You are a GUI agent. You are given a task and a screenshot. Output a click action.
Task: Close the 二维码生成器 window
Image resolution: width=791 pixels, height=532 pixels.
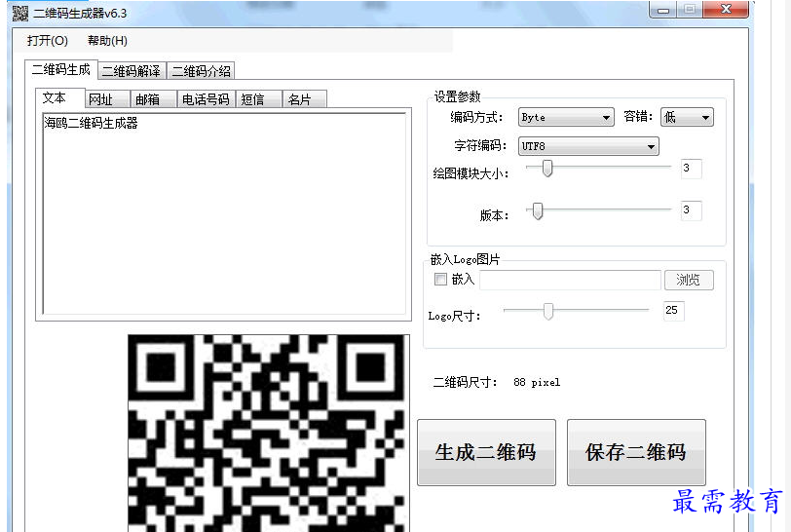point(726,10)
